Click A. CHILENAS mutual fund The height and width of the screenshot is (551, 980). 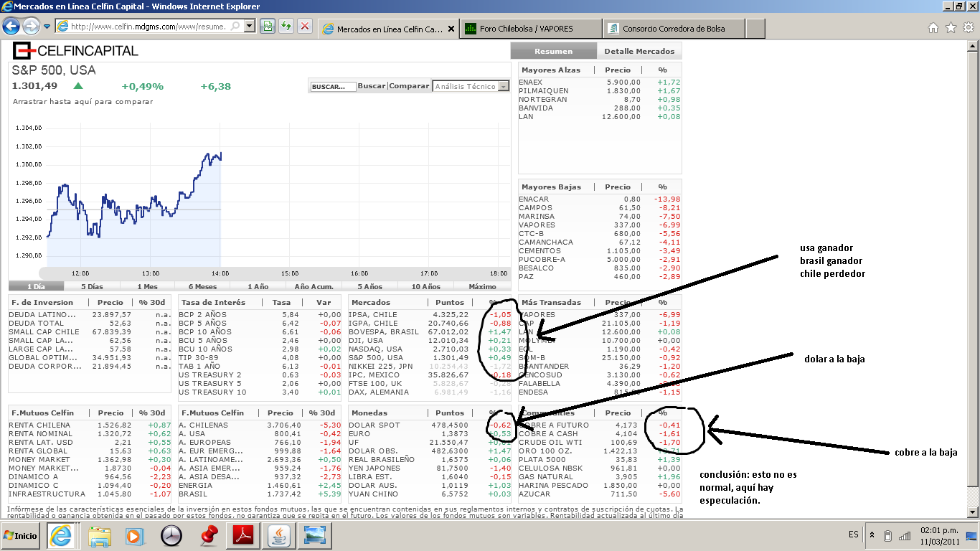pos(203,425)
